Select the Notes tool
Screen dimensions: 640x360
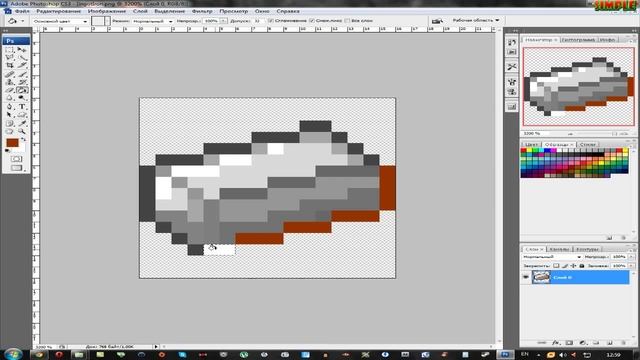tap(9, 123)
